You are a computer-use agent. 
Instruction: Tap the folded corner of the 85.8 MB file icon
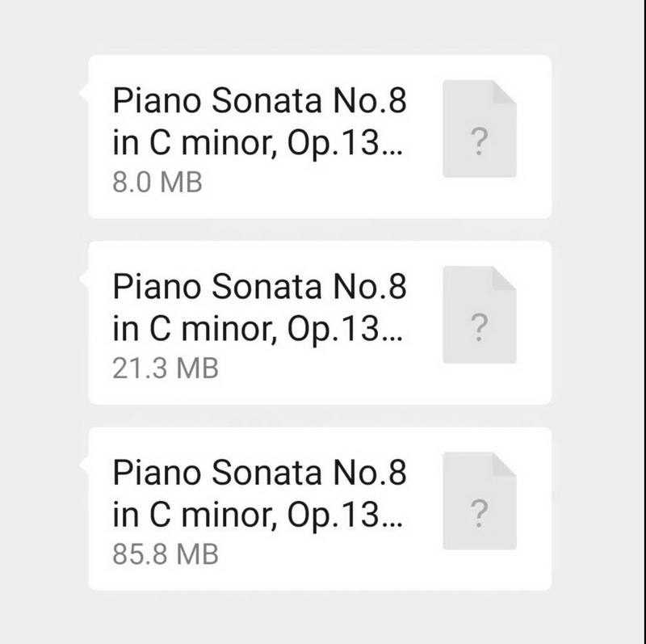(x=505, y=464)
